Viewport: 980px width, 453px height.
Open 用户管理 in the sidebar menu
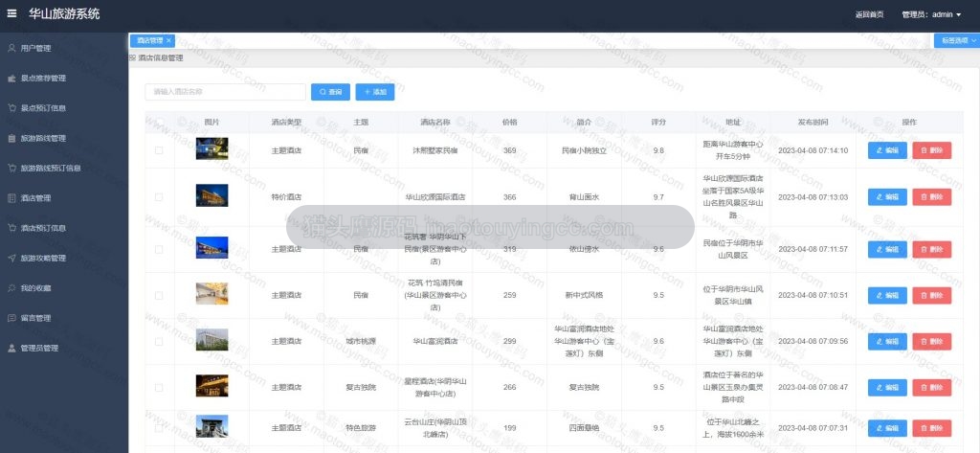[x=64, y=48]
